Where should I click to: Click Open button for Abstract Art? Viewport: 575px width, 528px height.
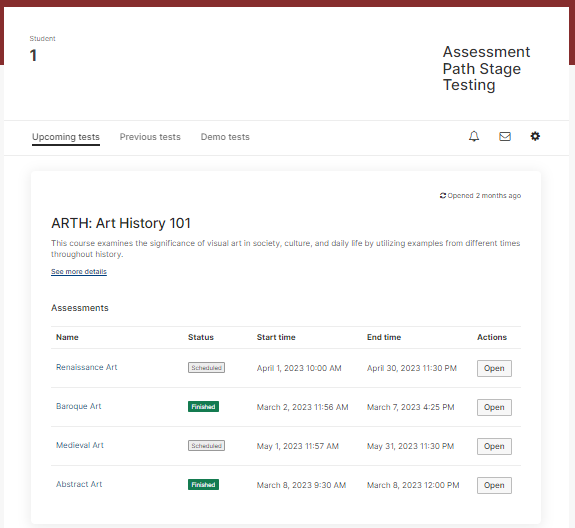[494, 485]
